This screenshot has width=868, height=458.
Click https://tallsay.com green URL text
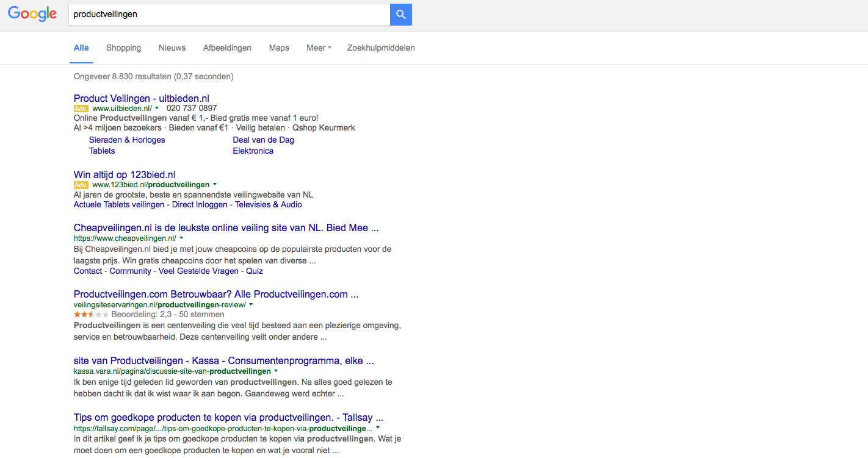pos(223,428)
